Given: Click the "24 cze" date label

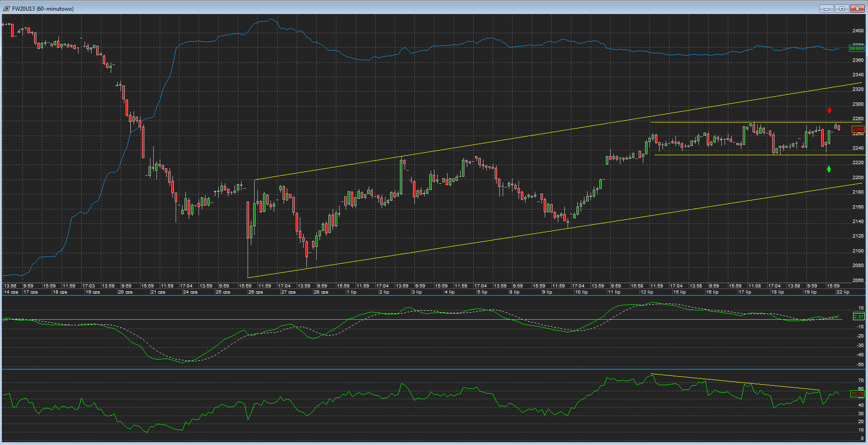Looking at the screenshot, I should tap(191, 292).
